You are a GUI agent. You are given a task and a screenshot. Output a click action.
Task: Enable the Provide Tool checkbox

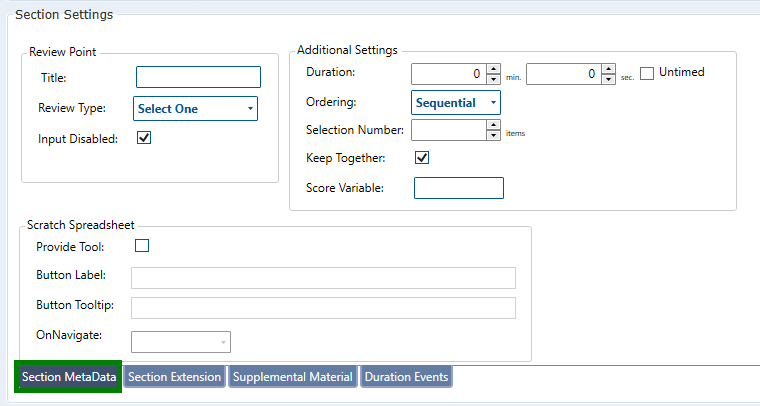pyautogui.click(x=142, y=246)
